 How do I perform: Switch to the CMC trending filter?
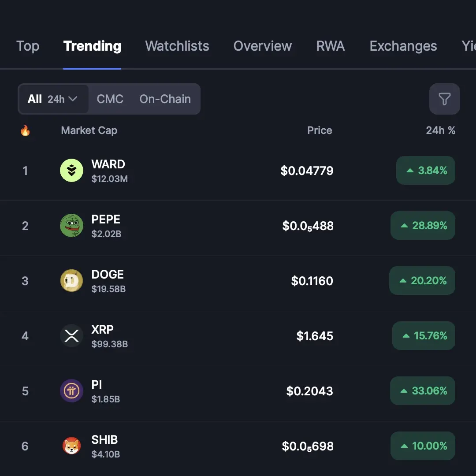[x=110, y=99]
